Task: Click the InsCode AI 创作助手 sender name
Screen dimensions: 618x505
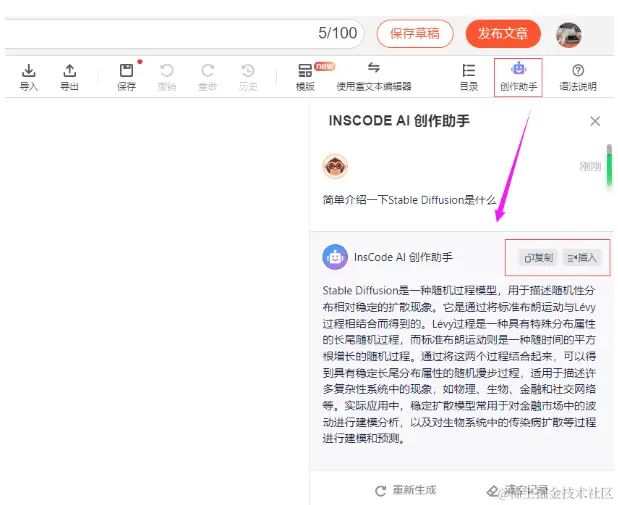Action: [403, 257]
